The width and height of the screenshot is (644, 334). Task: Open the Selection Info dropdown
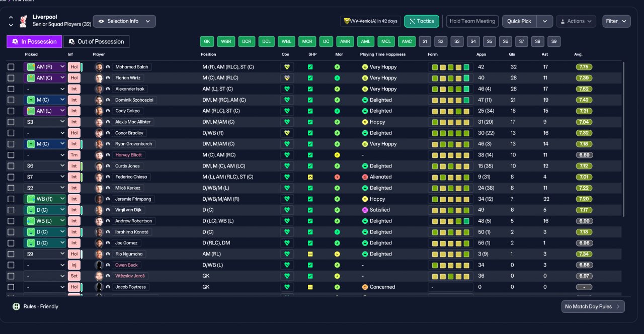(124, 21)
